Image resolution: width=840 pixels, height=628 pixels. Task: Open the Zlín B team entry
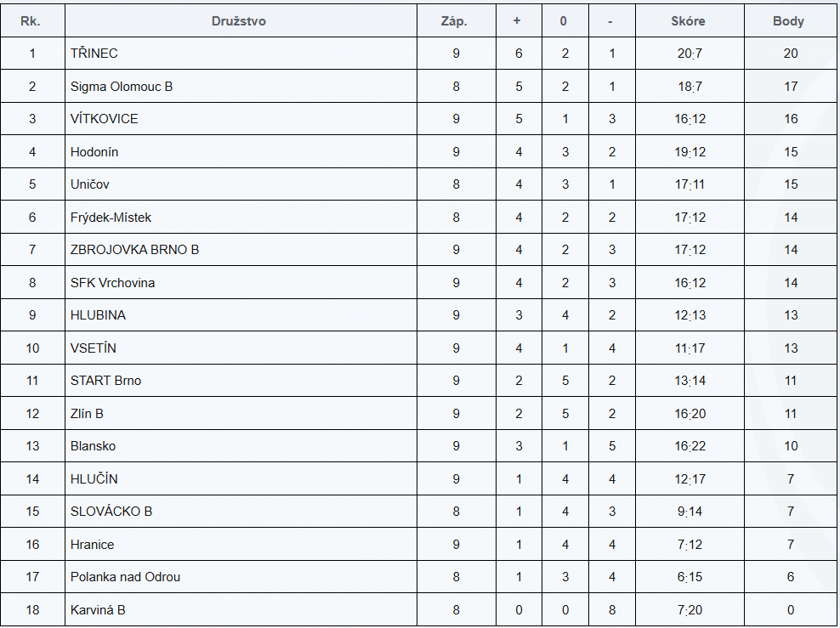click(87, 414)
